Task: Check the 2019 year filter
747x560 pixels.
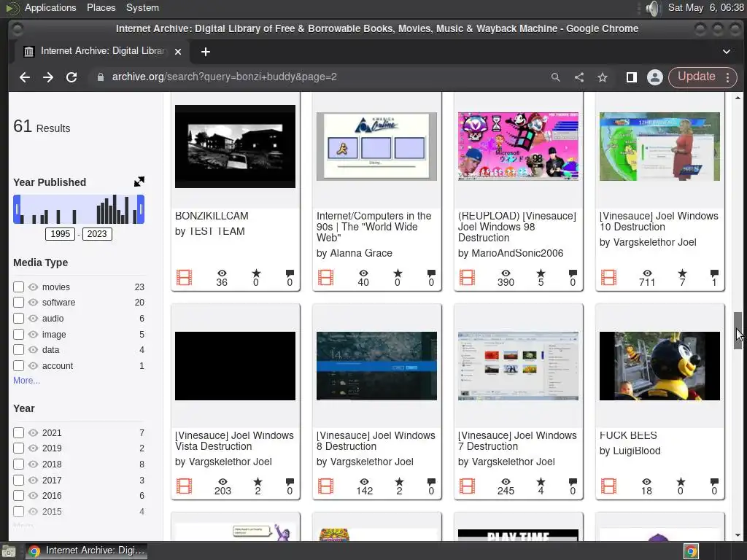Action: pos(18,448)
